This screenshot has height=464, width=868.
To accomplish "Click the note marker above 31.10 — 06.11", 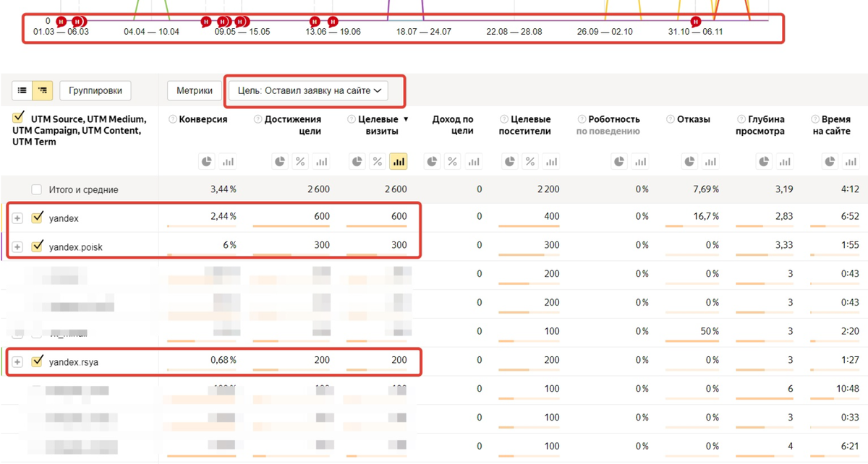I will [696, 21].
